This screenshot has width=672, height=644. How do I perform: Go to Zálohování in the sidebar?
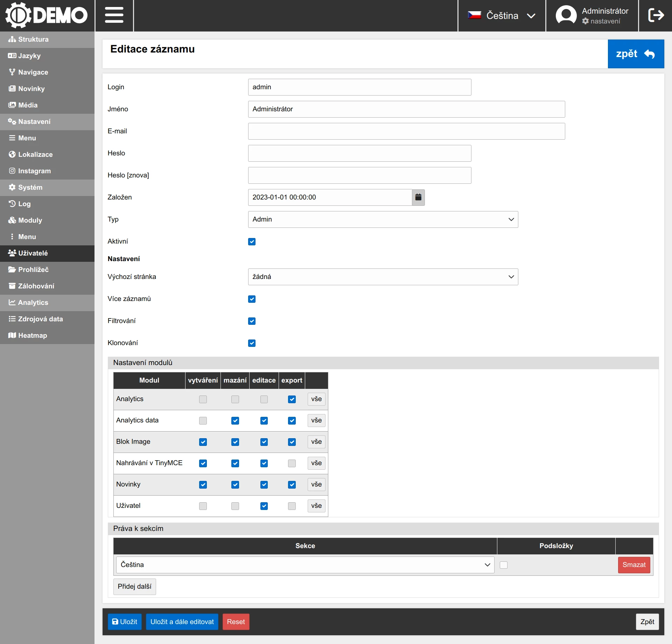36,286
